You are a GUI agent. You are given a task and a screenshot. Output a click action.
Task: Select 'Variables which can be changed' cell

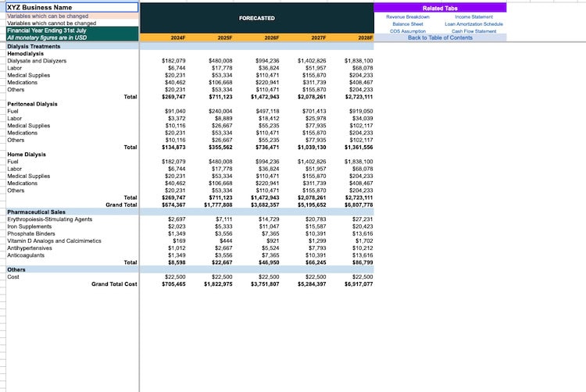[x=72, y=16]
